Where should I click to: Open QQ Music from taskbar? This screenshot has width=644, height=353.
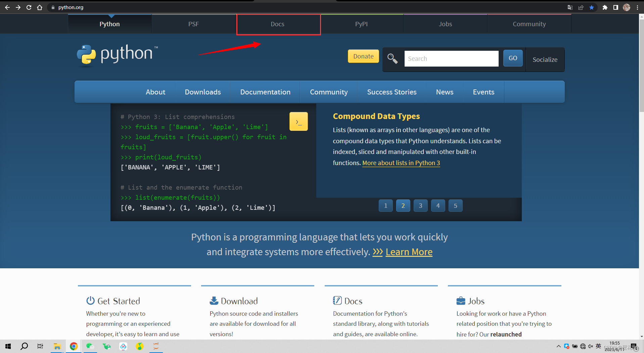point(140,346)
